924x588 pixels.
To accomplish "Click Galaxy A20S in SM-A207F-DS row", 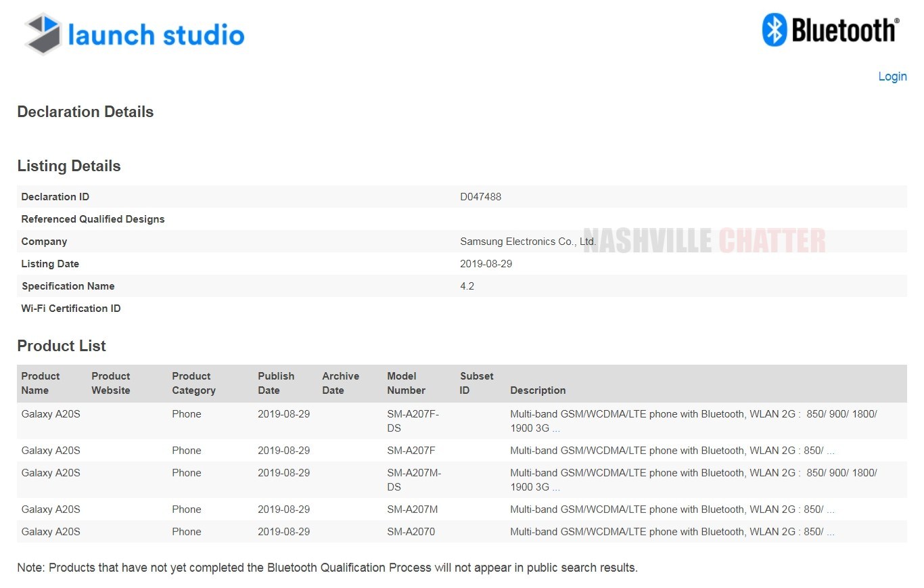I will pos(51,414).
